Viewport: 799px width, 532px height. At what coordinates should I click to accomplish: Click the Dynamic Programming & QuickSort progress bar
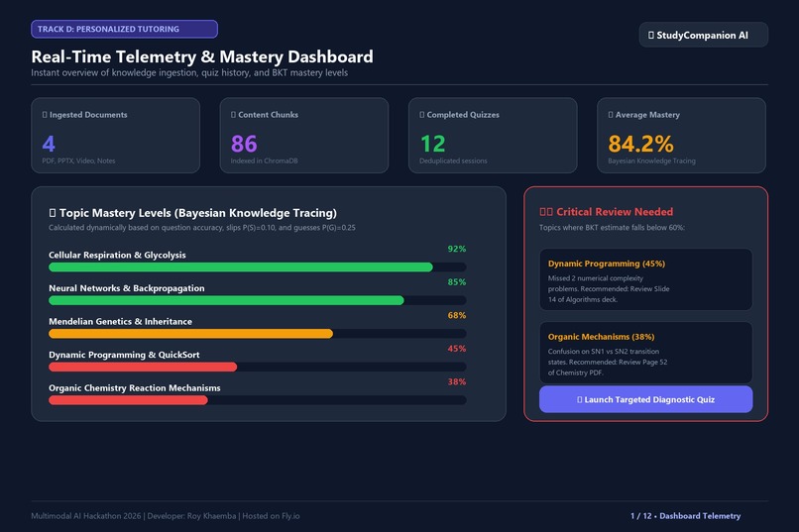pyautogui.click(x=258, y=367)
